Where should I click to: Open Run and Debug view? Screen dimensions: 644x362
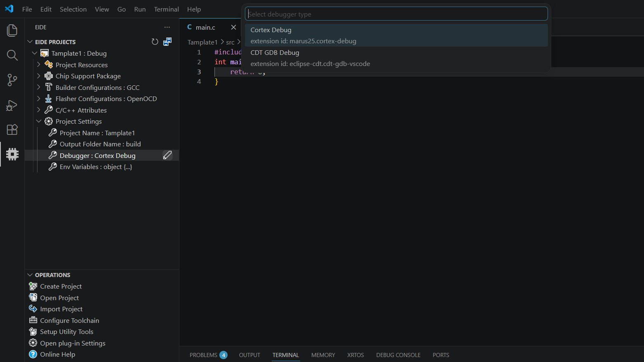tap(12, 105)
